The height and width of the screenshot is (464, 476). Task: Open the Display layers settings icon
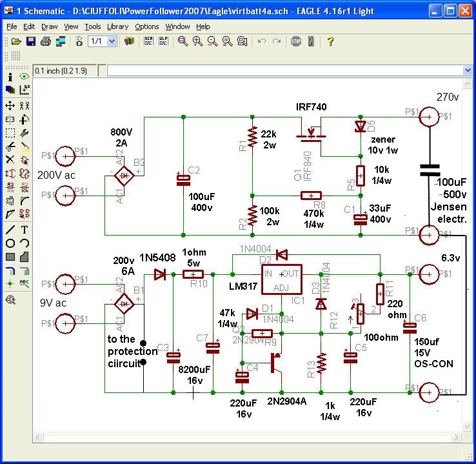[x=10, y=90]
